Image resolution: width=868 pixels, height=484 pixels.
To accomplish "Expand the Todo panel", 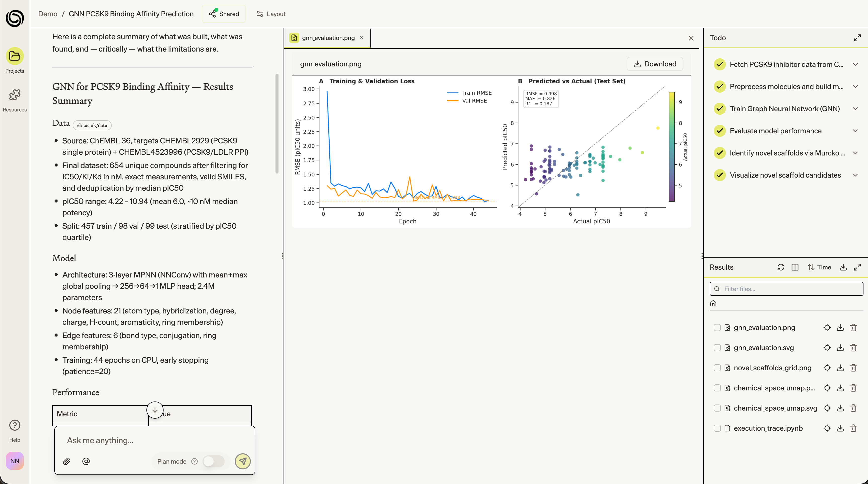I will pyautogui.click(x=857, y=38).
